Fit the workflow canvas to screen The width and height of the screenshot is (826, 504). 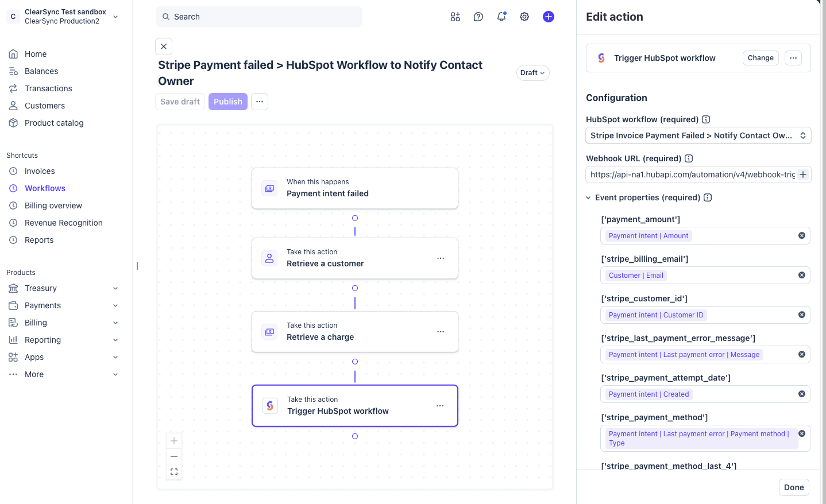click(174, 472)
